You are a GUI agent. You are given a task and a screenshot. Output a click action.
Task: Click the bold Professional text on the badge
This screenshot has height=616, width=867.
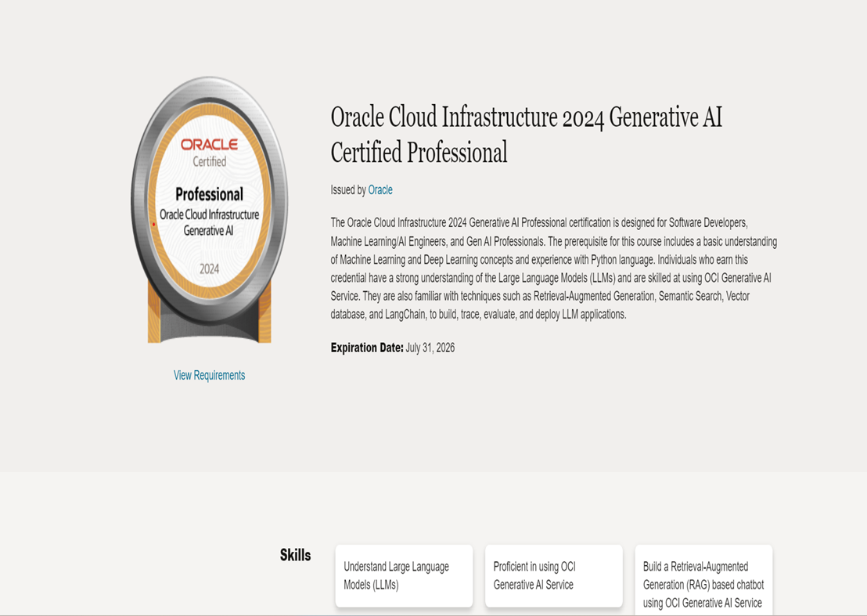(209, 194)
